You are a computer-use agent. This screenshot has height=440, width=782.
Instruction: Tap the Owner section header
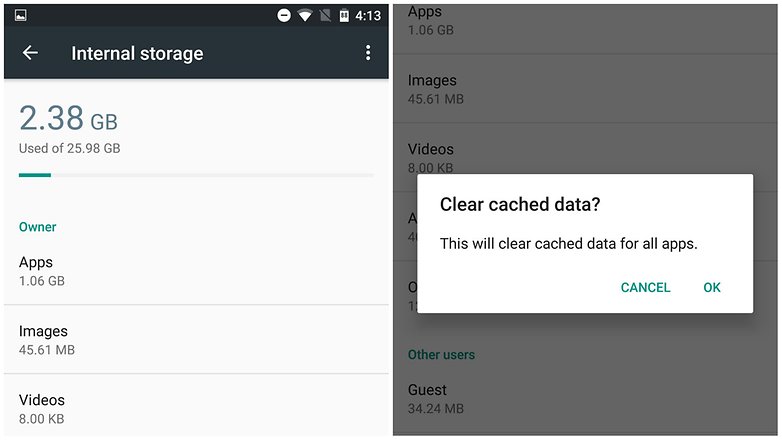point(37,227)
